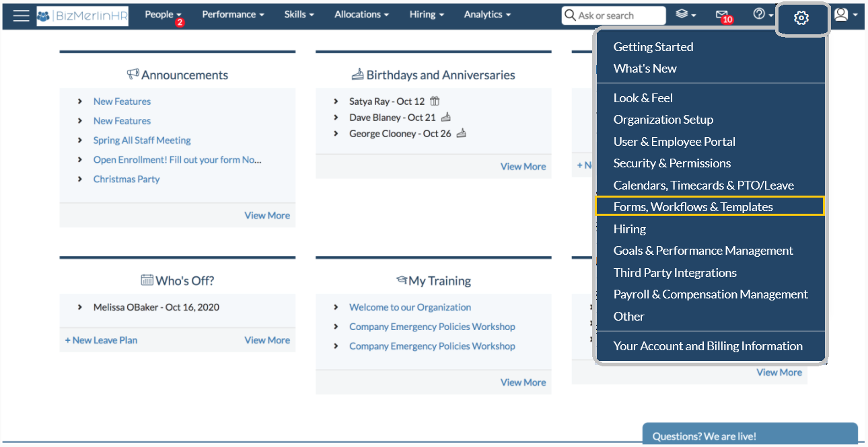Click cake icon next to George Clooney

click(x=461, y=134)
